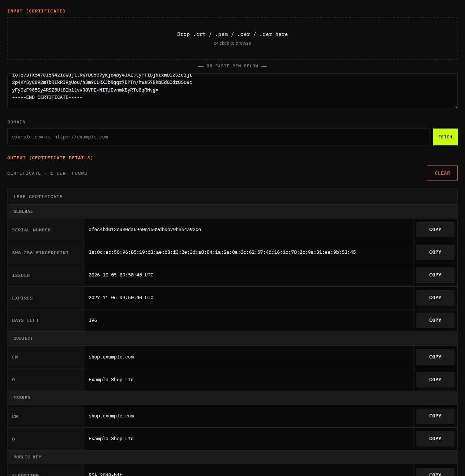The width and height of the screenshot is (465, 476).
Task: Select Issuer organization Example Shop Ltd
Action: (111, 439)
